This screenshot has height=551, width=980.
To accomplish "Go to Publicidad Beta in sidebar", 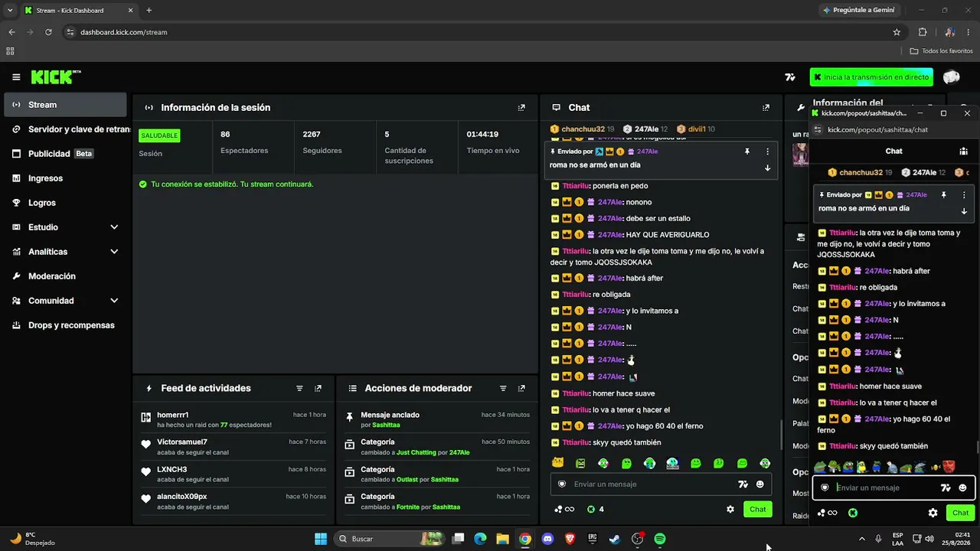I will coord(65,154).
